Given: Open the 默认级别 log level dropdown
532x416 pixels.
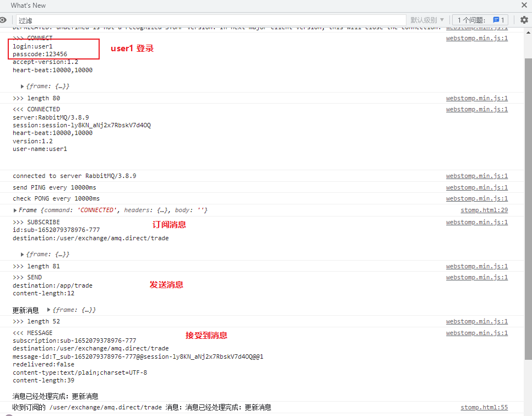Looking at the screenshot, I should click(x=427, y=20).
